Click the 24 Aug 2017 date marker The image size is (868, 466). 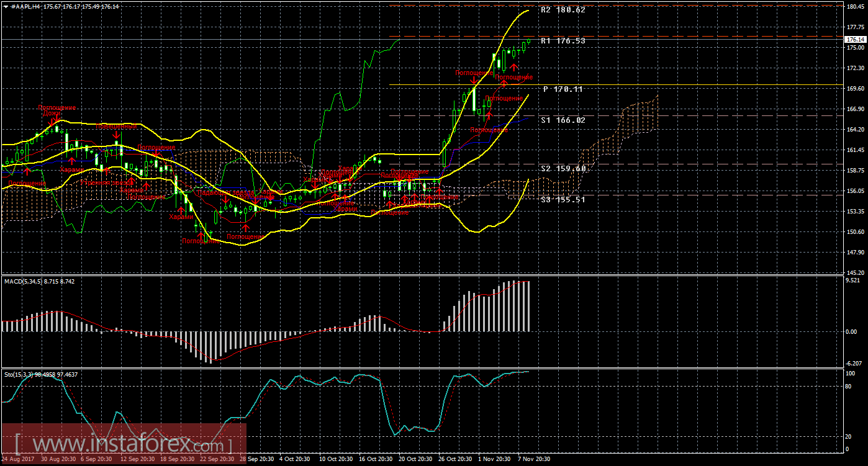click(19, 460)
